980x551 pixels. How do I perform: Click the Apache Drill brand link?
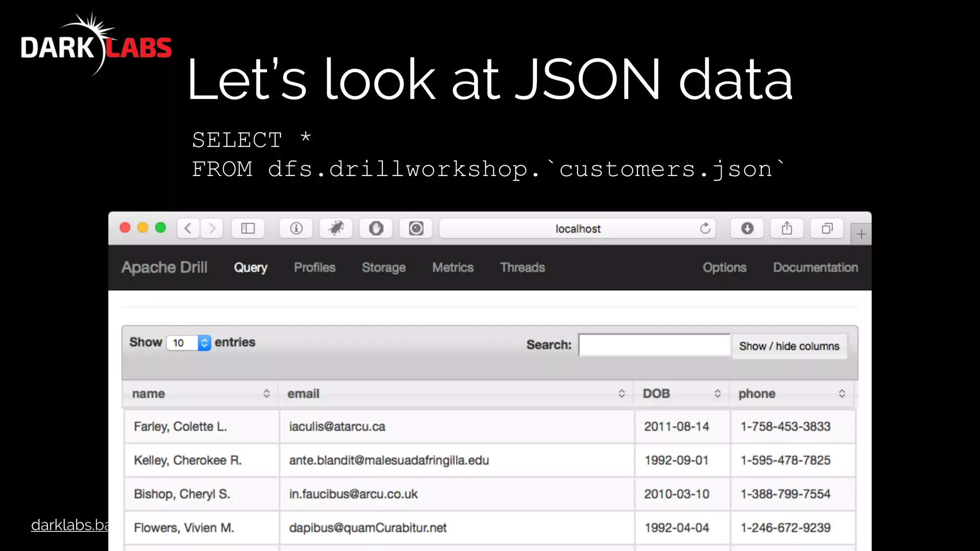pyautogui.click(x=164, y=267)
